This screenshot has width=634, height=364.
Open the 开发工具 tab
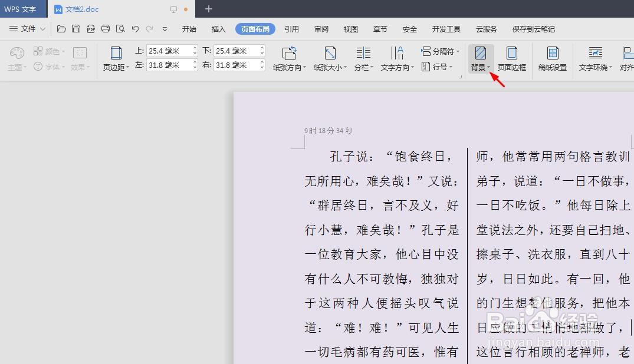tap(446, 29)
